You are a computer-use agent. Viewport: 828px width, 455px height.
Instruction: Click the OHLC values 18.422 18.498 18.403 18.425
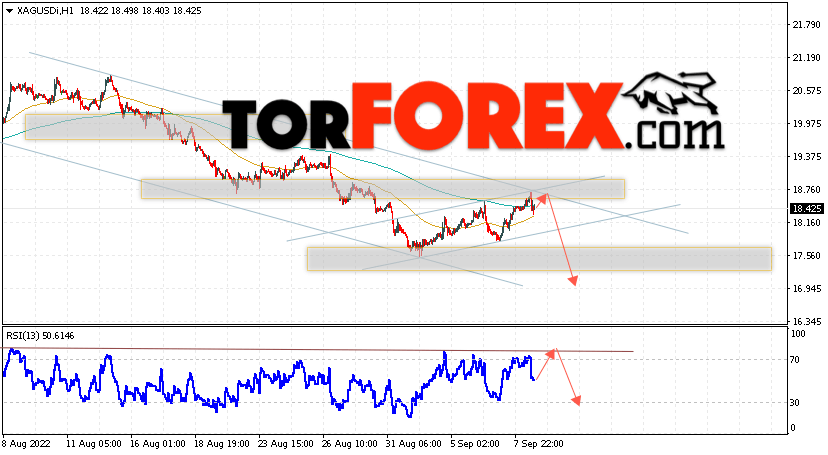(x=140, y=11)
